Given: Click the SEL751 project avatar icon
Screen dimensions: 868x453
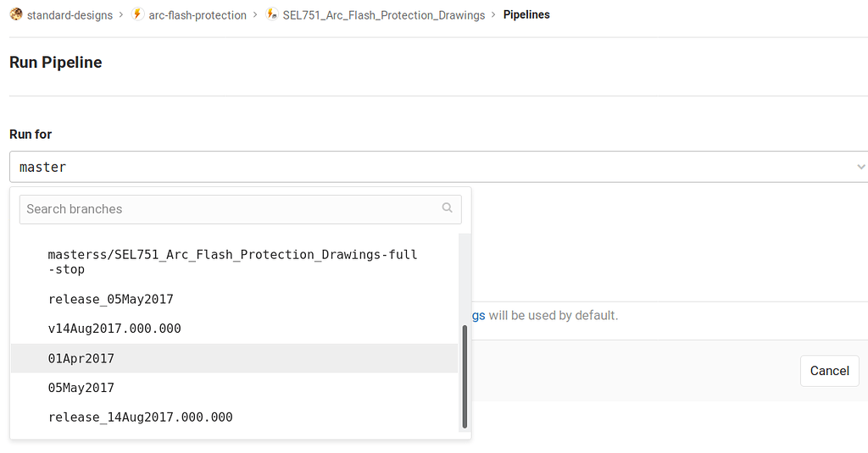Looking at the screenshot, I should point(272,14).
